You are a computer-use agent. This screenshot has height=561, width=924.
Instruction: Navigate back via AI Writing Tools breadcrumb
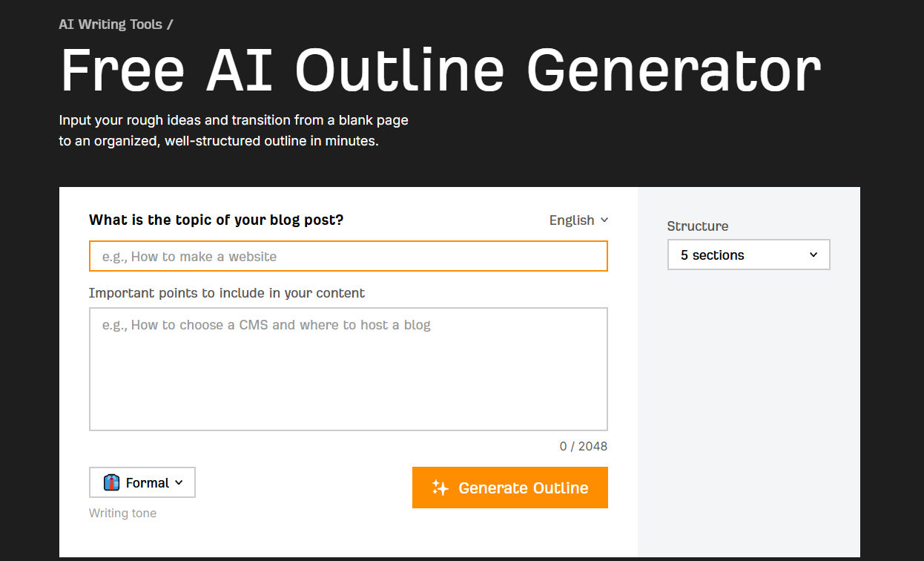(x=110, y=24)
